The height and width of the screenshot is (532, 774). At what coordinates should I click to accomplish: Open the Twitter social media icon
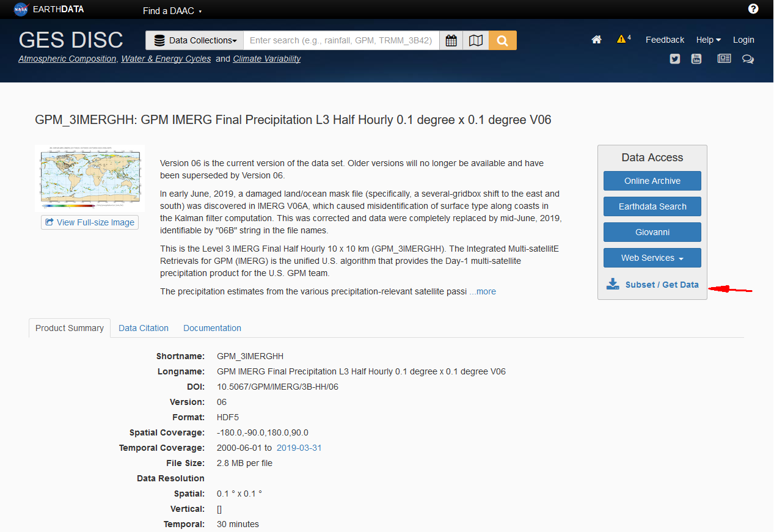point(674,59)
